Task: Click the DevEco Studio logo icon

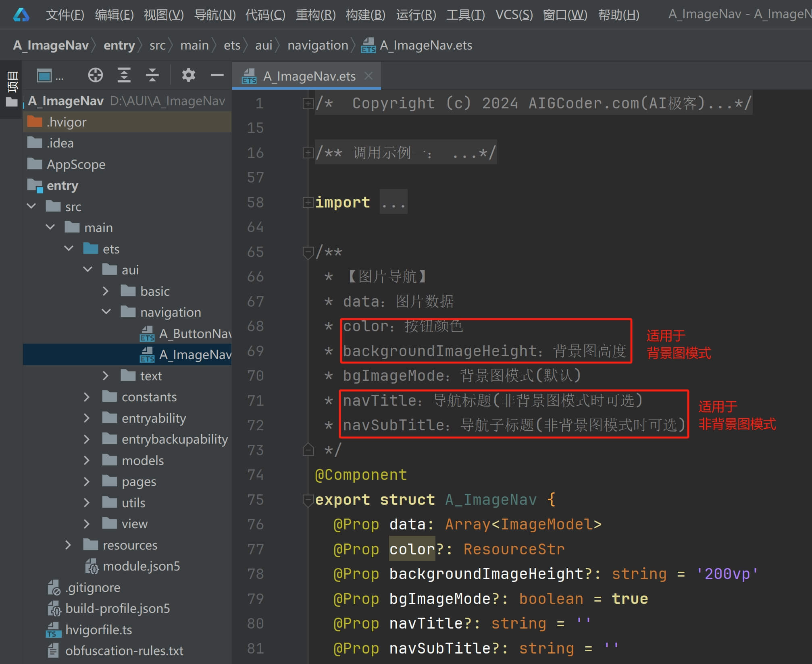Action: click(21, 15)
